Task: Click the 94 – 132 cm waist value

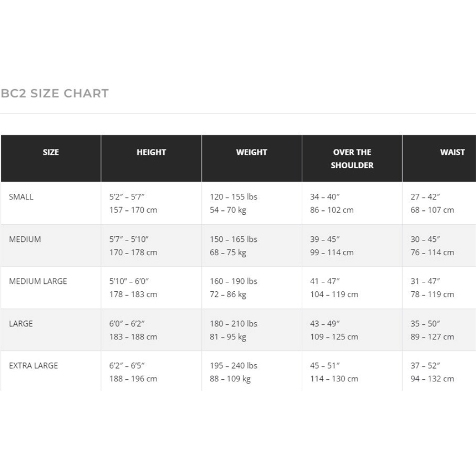Action: tap(432, 378)
